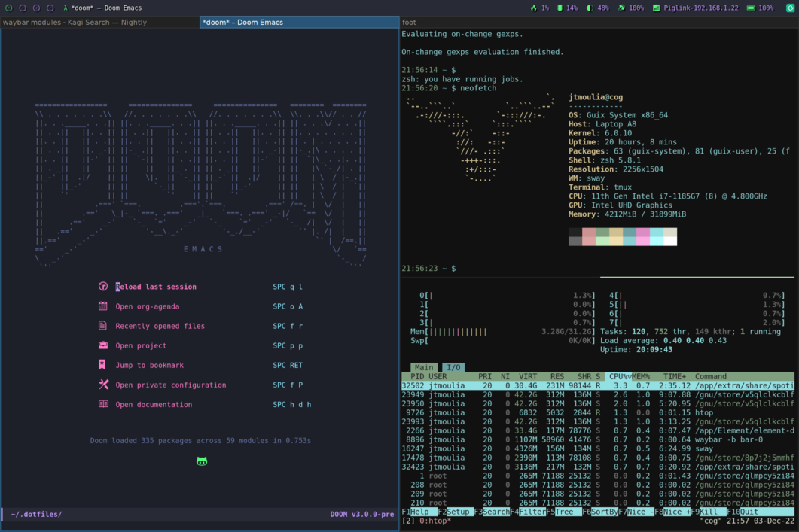Click the brightness module showing 48%
The image size is (799, 532).
click(598, 8)
